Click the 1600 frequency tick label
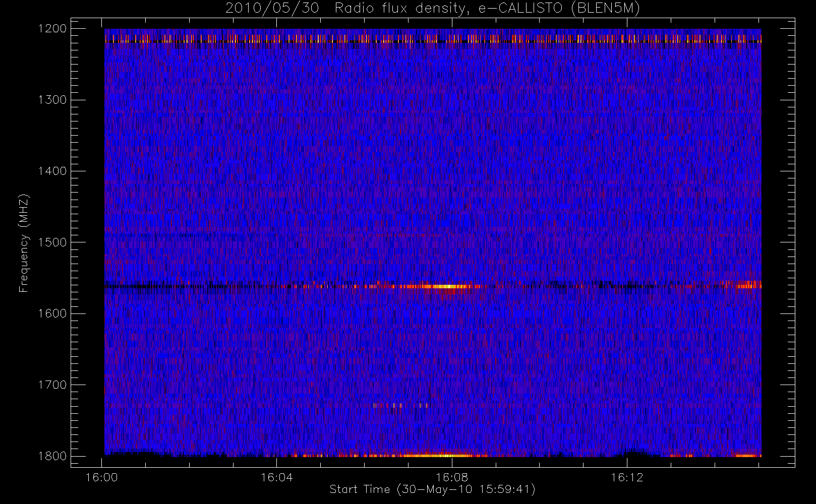Viewport: 816px width, 504px height. point(52,313)
